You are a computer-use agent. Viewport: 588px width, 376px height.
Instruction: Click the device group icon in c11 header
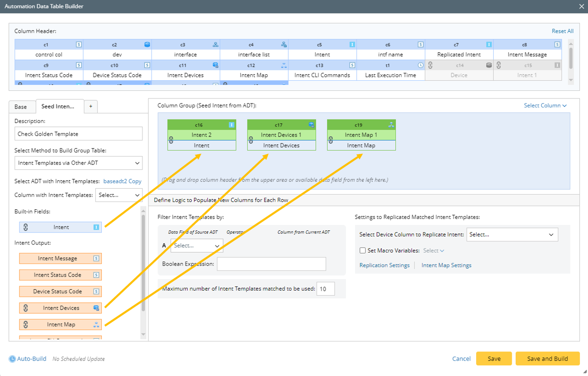tap(216, 65)
